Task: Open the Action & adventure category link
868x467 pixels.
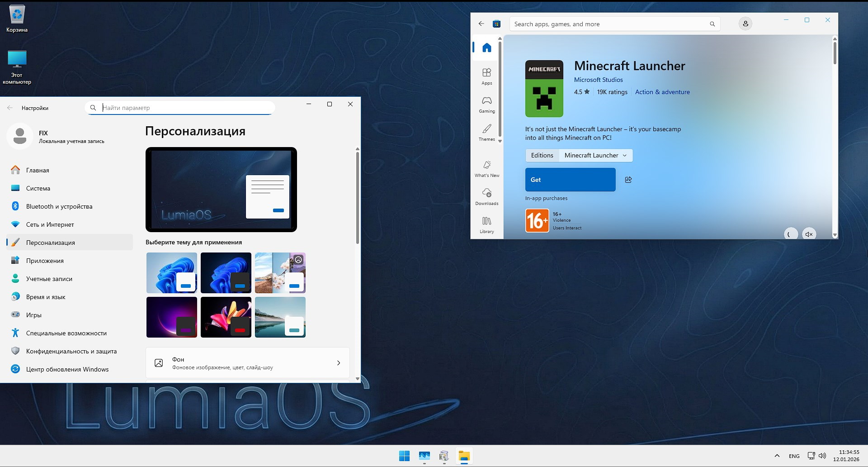Action: point(662,92)
